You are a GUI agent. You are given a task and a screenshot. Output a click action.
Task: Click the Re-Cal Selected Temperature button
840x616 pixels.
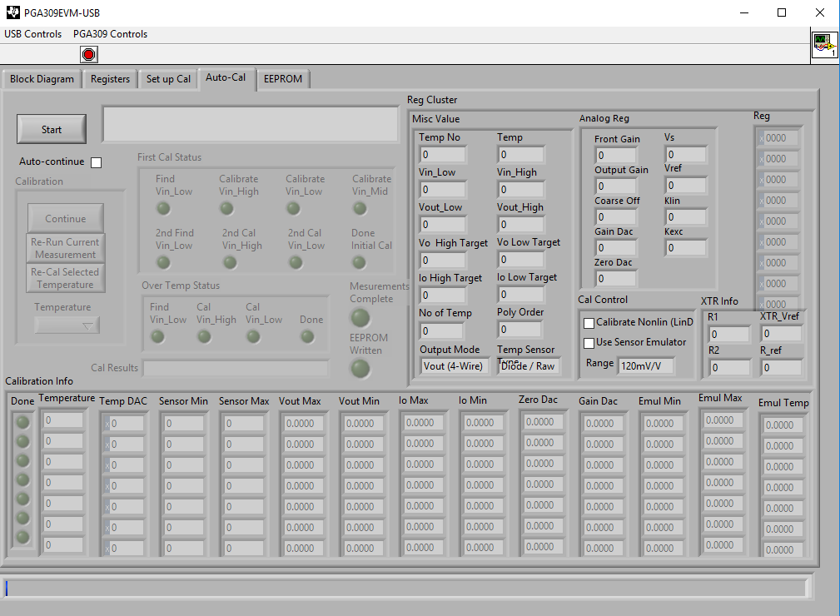pyautogui.click(x=66, y=278)
